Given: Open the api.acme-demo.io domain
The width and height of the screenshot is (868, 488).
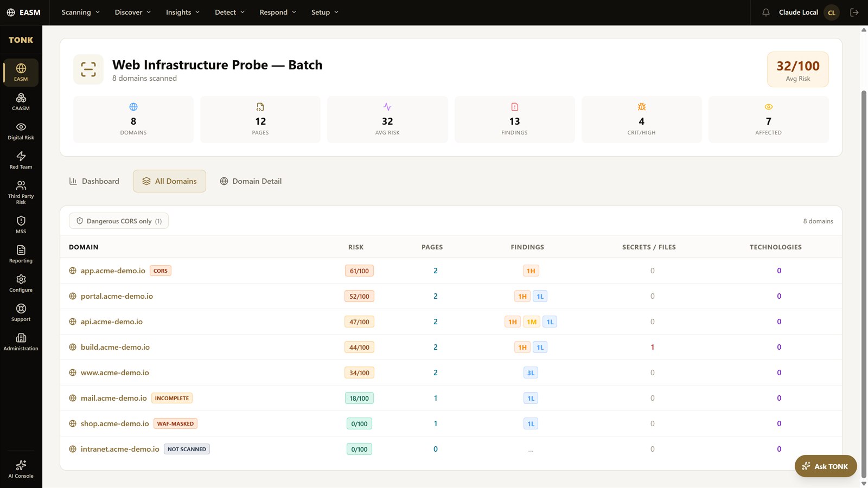Looking at the screenshot, I should [x=112, y=322].
